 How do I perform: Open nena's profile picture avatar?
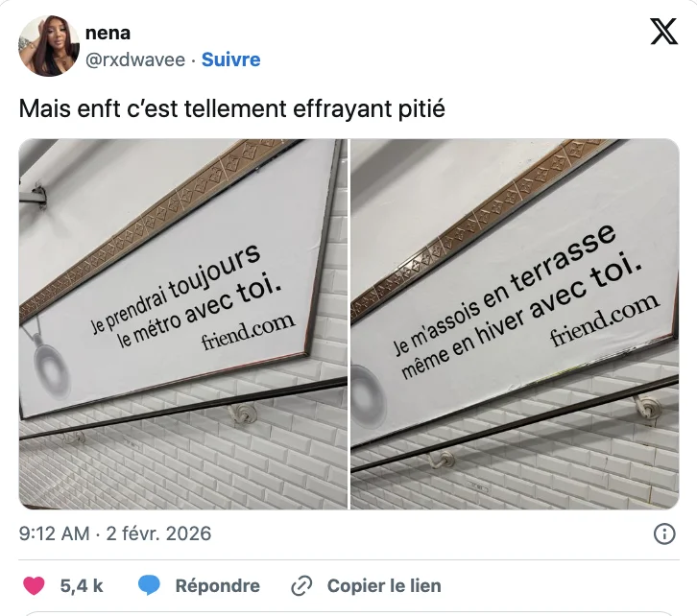pyautogui.click(x=49, y=46)
